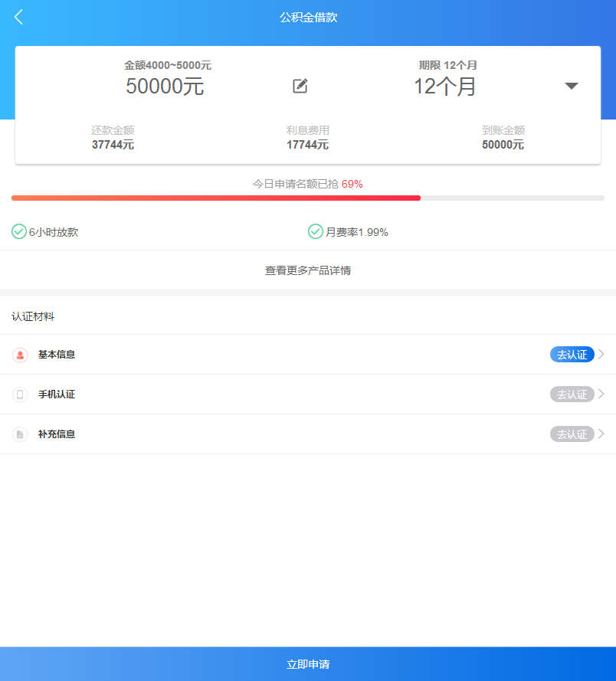The height and width of the screenshot is (681, 616).
Task: Click the back arrow icon
Action: (19, 17)
